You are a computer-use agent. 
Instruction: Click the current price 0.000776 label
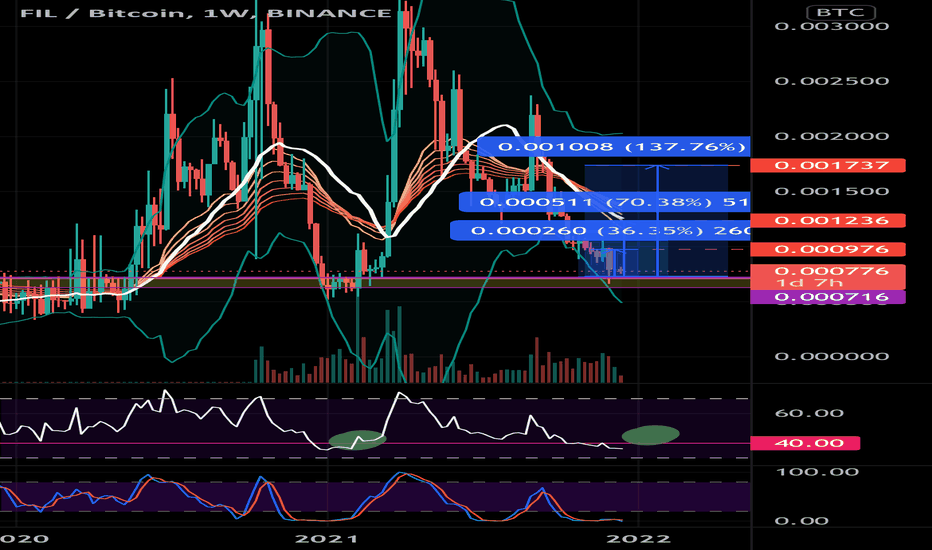coord(827,276)
